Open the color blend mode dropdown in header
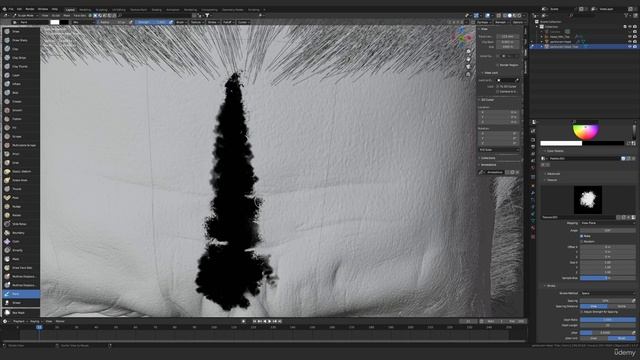The image size is (640, 360). [x=85, y=22]
